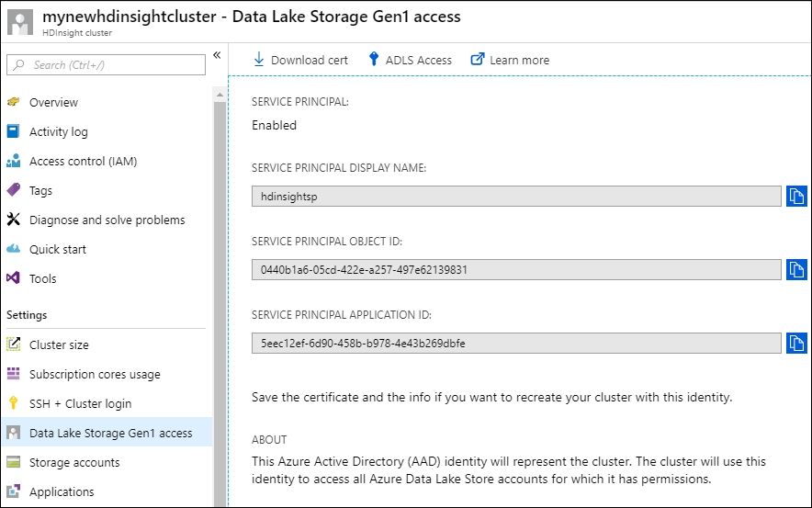Click sidebar scrollbar up arrow
This screenshot has width=812, height=508.
(x=220, y=95)
